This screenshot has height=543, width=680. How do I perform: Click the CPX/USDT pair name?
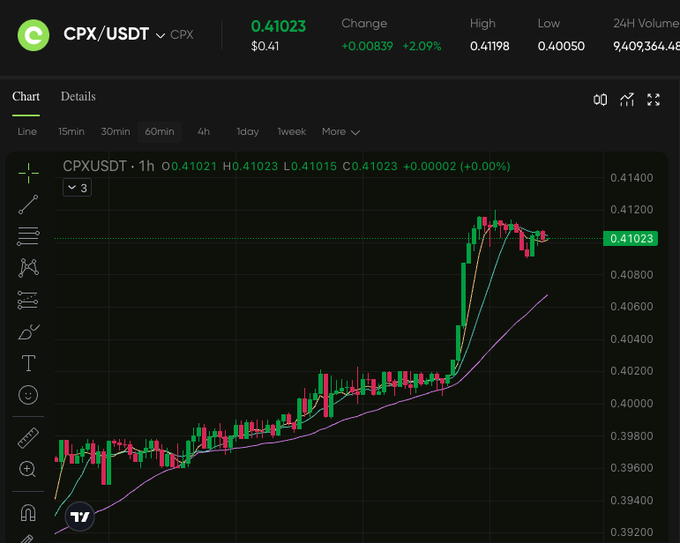(106, 34)
